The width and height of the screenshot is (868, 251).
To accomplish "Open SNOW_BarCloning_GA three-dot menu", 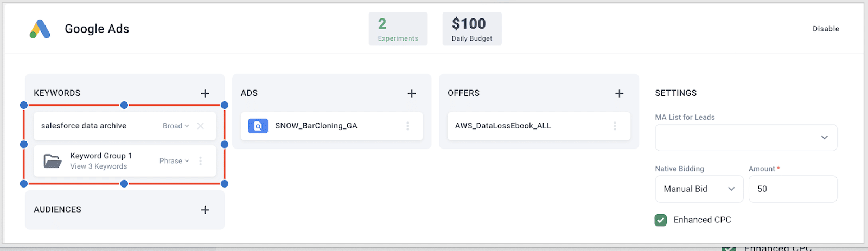I will click(x=407, y=126).
